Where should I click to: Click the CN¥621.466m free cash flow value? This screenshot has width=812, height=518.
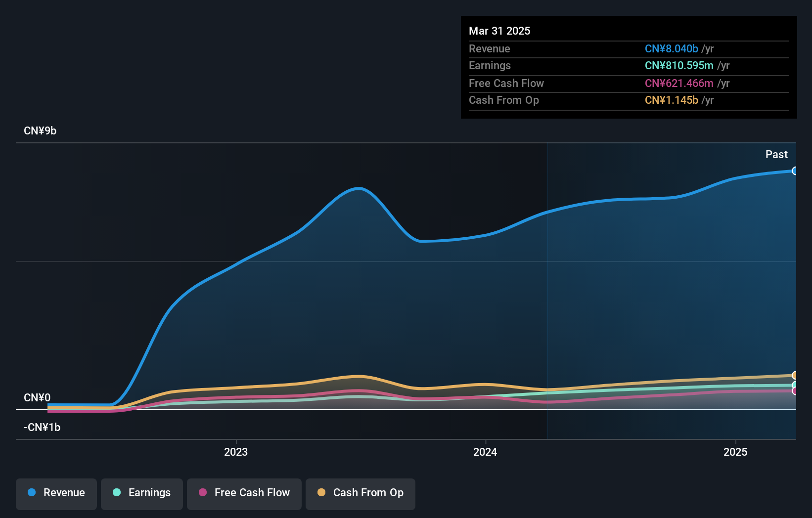[679, 83]
